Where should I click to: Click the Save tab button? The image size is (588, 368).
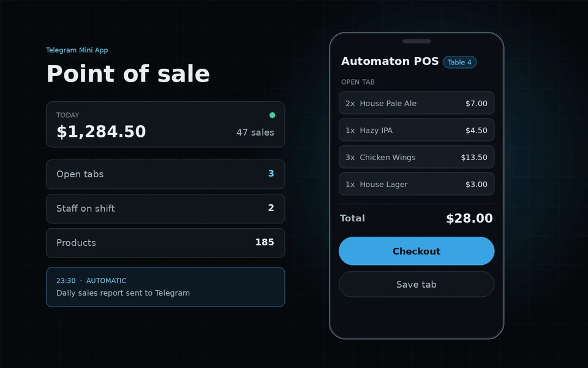(x=417, y=284)
